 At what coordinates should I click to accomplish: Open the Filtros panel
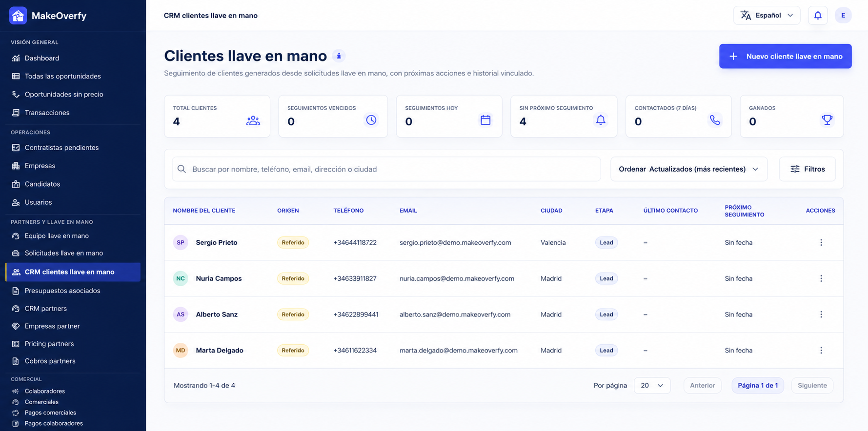807,169
